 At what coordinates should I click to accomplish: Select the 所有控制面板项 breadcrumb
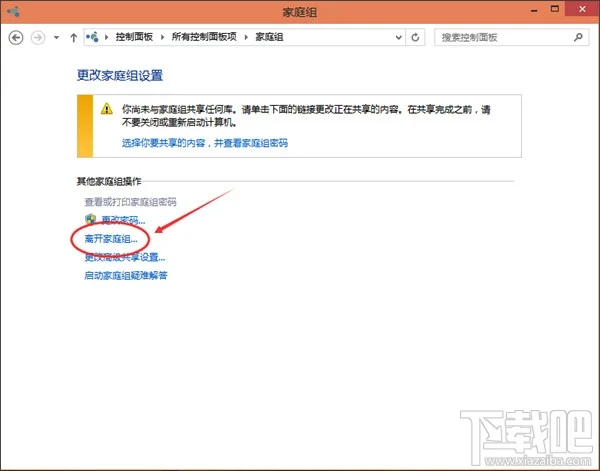pos(204,37)
